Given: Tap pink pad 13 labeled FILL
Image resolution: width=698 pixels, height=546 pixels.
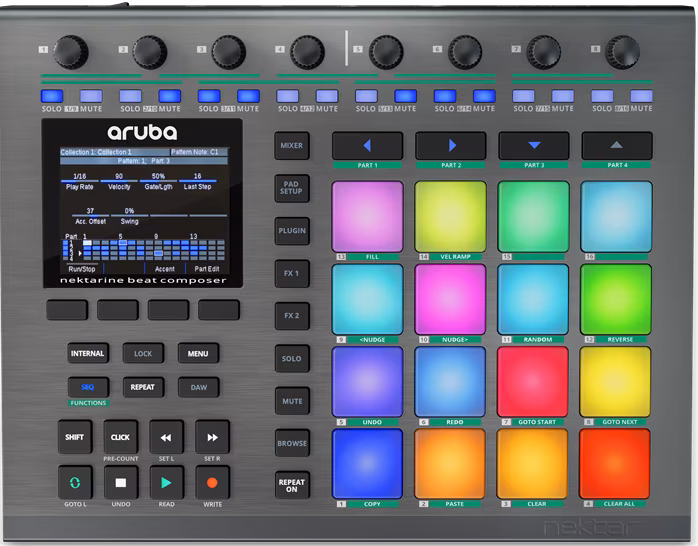Looking at the screenshot, I should click(367, 217).
